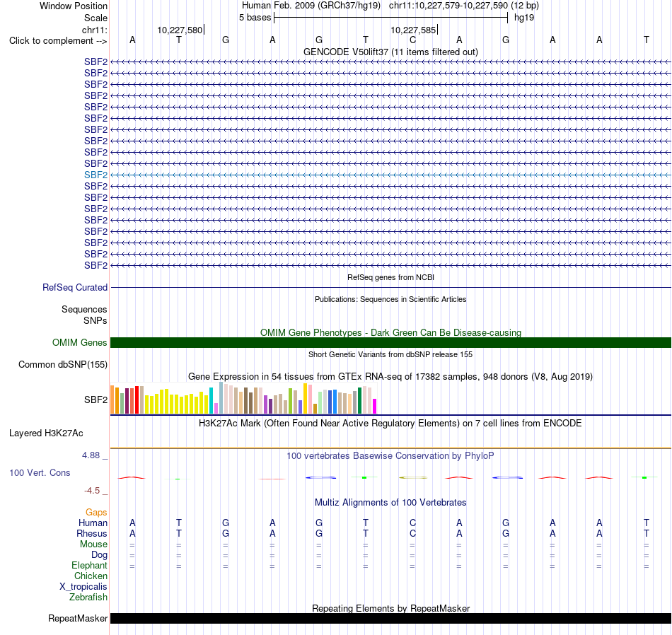Click the 'Layered H3K27Ac' side label
The image size is (672, 635).
pyautogui.click(x=46, y=433)
